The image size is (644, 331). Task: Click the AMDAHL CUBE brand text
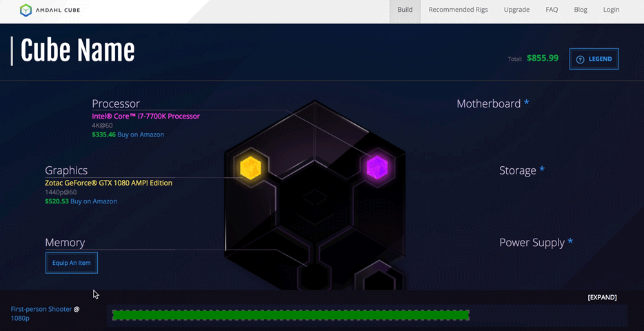58,10
